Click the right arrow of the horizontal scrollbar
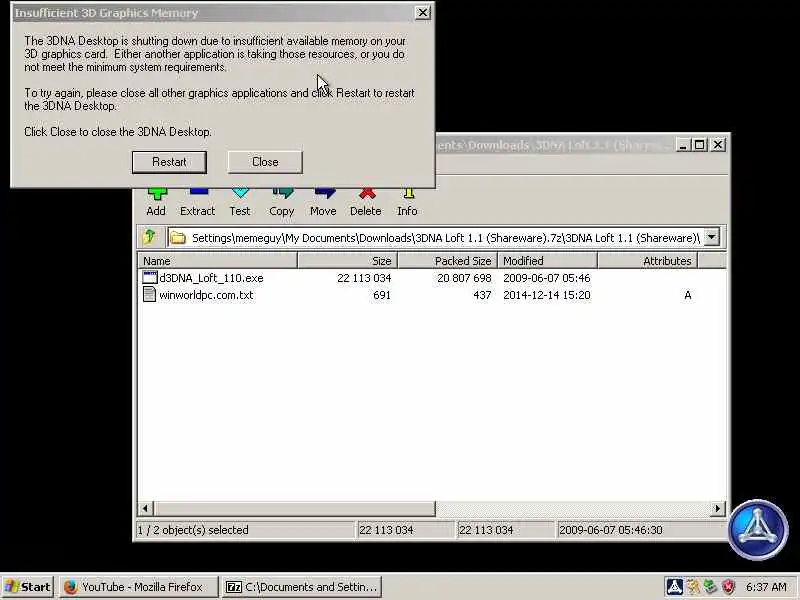This screenshot has width=800, height=600. tap(718, 508)
